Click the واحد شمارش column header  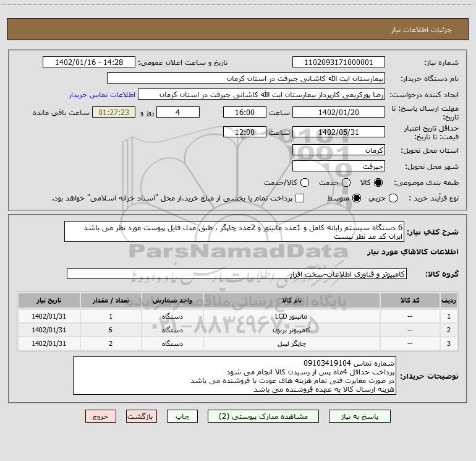pyautogui.click(x=172, y=300)
